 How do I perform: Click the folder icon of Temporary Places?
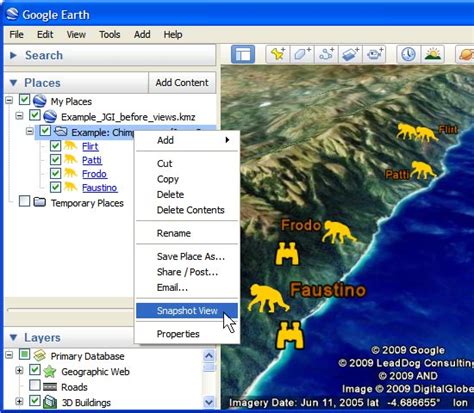(x=40, y=202)
